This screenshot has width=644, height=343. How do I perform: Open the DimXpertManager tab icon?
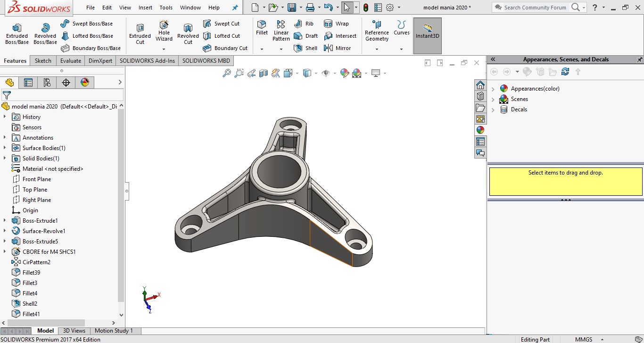coord(66,83)
